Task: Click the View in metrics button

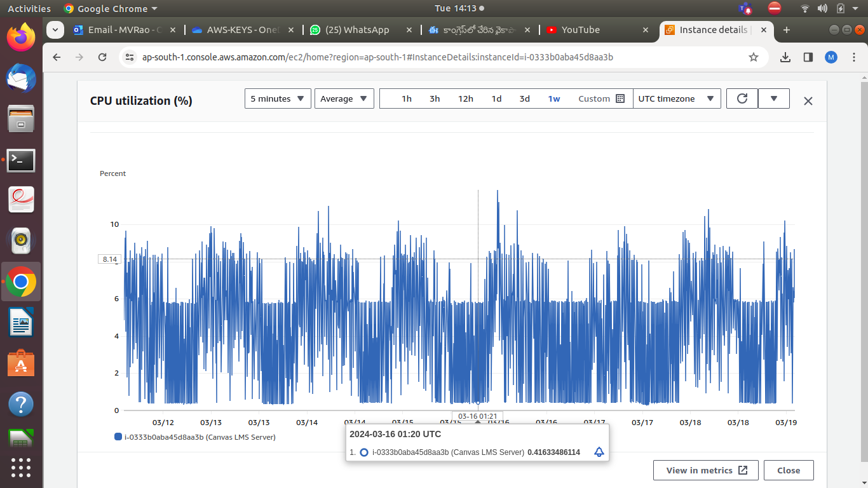Action: pos(707,470)
